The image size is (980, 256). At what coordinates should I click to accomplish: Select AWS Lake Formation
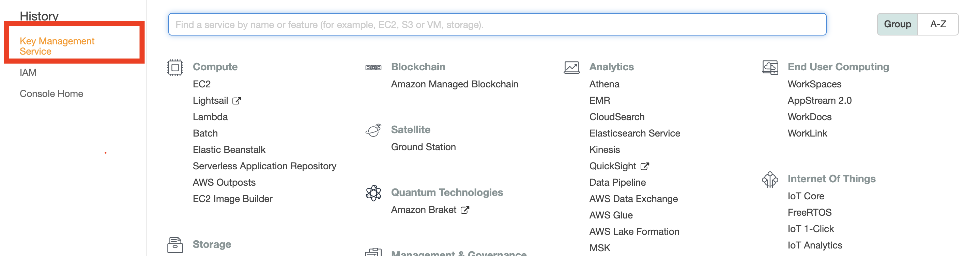[634, 231]
